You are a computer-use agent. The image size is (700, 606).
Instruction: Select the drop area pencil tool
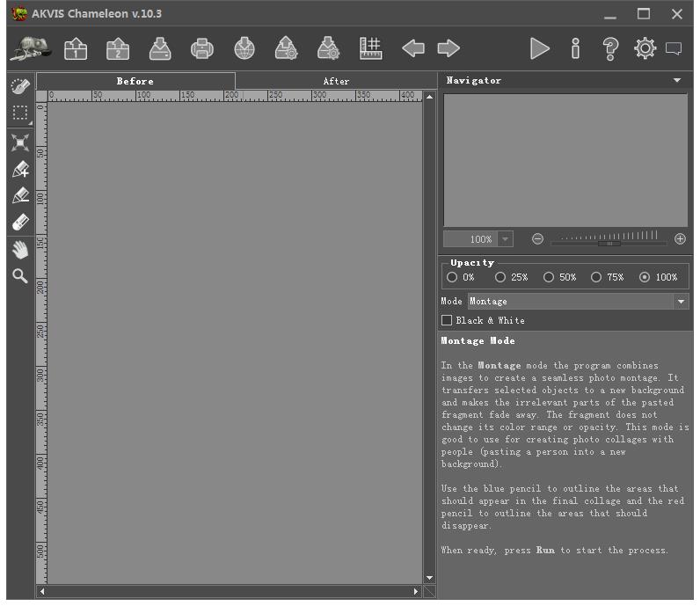[x=20, y=195]
